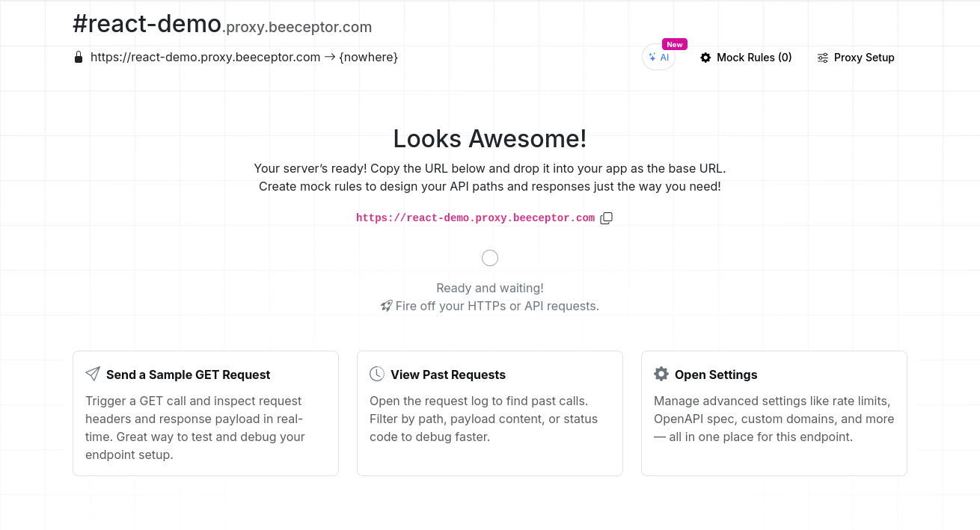Image resolution: width=980 pixels, height=530 pixels.
Task: Click the rocket icon near the waiting message
Action: point(387,305)
